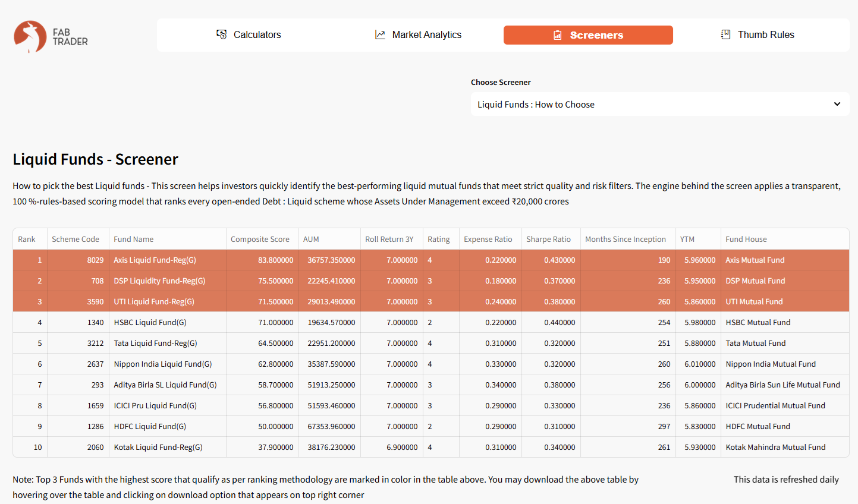Click the Liquid Funds - Screener heading
This screenshot has width=858, height=504.
[96, 159]
